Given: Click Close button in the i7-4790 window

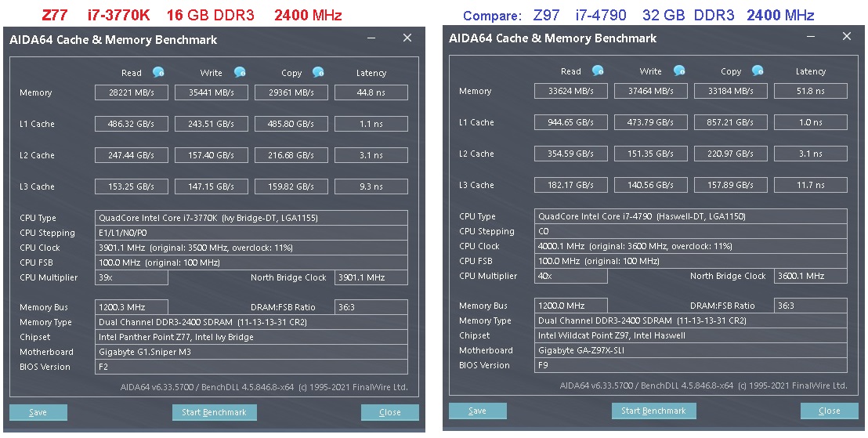Looking at the screenshot, I should (830, 411).
